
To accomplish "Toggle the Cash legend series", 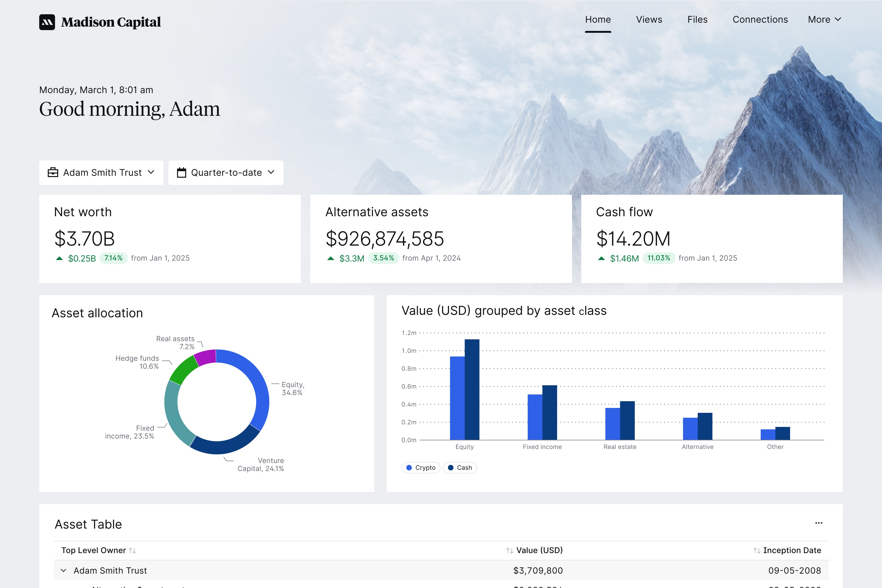I will point(460,468).
